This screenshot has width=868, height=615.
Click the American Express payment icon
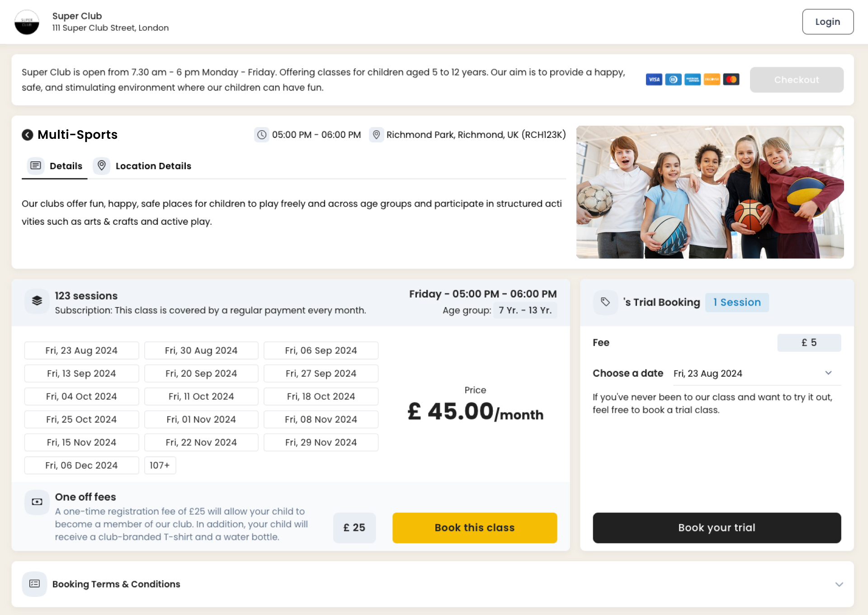(x=692, y=80)
